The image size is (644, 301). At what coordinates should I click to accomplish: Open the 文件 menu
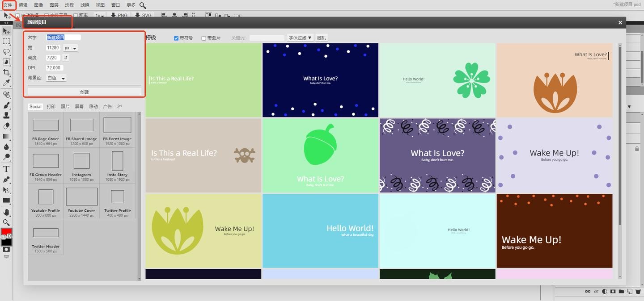pos(8,5)
